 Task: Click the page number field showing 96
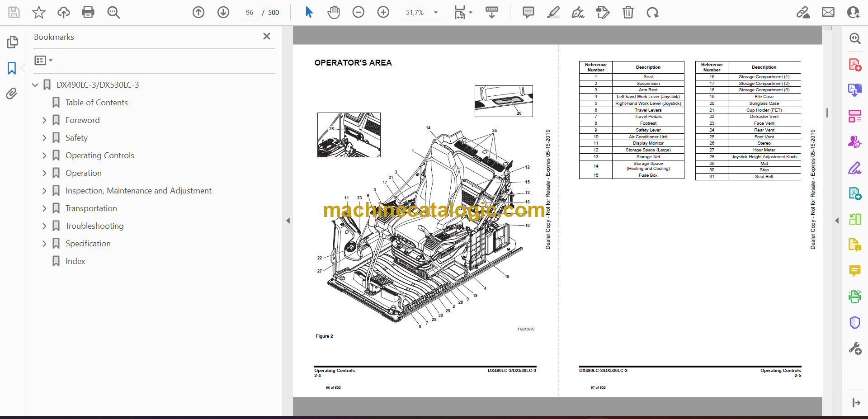[250, 13]
